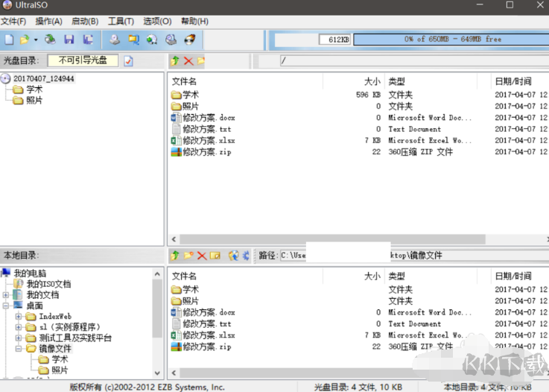
Task: Select 我的电脑 in local tree
Action: point(30,274)
